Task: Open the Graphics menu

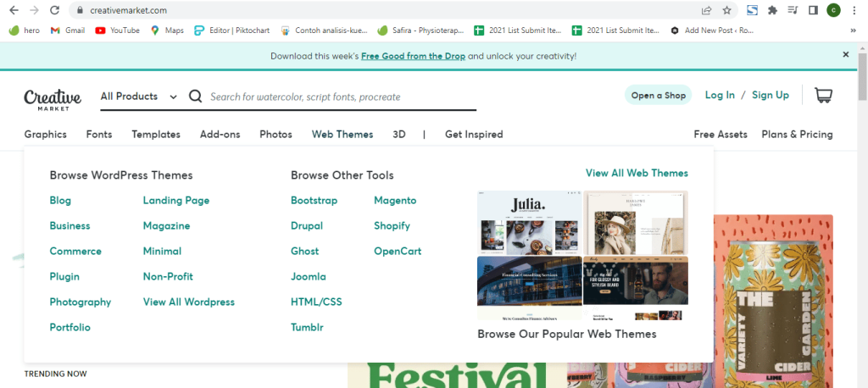Action: pos(46,135)
